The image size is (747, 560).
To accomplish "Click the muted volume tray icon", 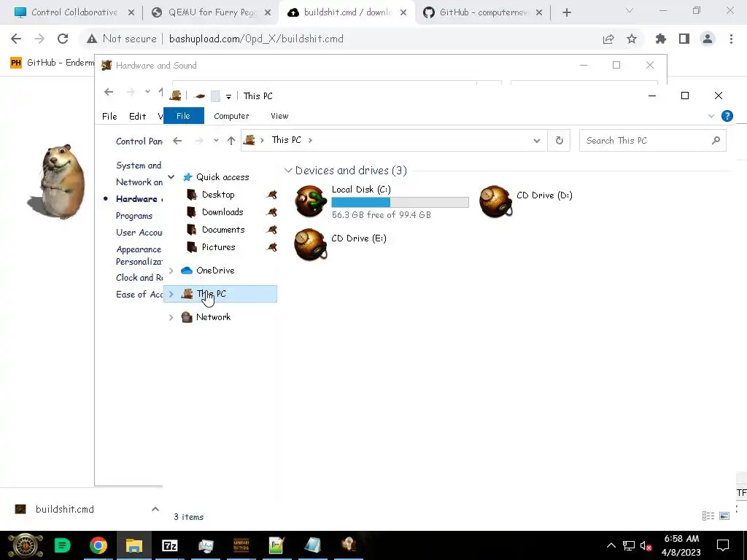I will coord(646,545).
